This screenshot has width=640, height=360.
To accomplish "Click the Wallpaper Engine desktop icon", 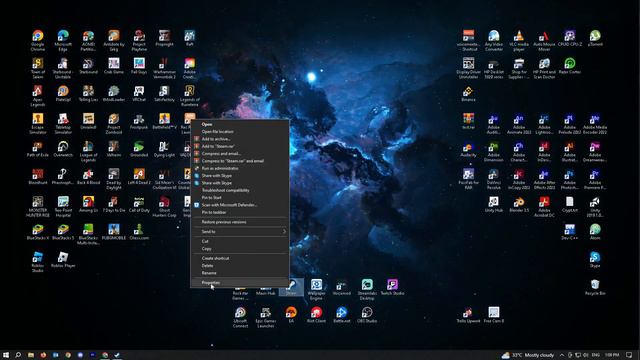I will point(316,289).
